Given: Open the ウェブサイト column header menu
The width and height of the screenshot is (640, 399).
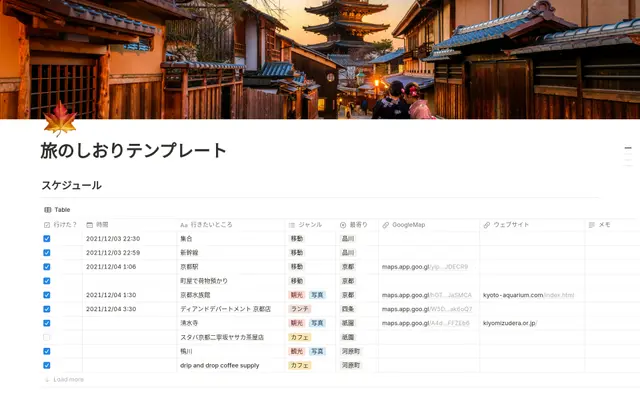Looking at the screenshot, I should click(532, 225).
